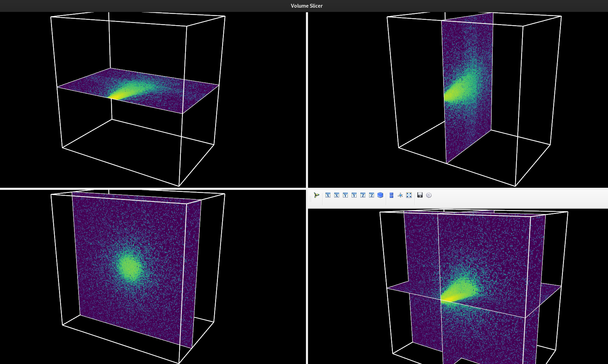The height and width of the screenshot is (364, 608).
Task: Set view along the -Z axis
Action: click(363, 195)
